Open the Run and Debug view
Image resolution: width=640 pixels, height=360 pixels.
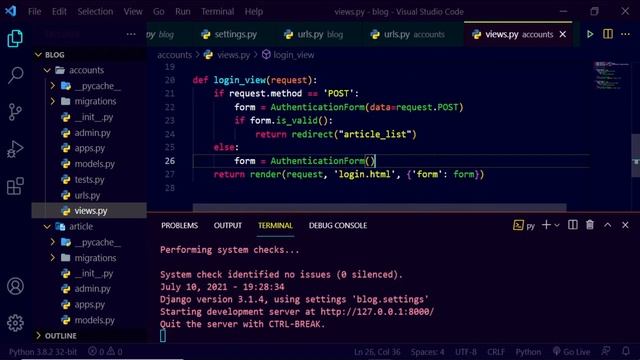coord(15,149)
